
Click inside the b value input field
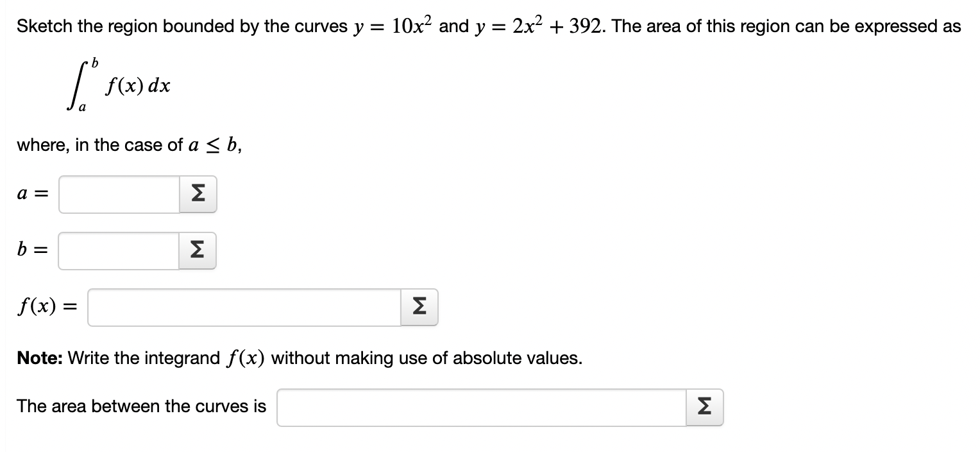[119, 250]
